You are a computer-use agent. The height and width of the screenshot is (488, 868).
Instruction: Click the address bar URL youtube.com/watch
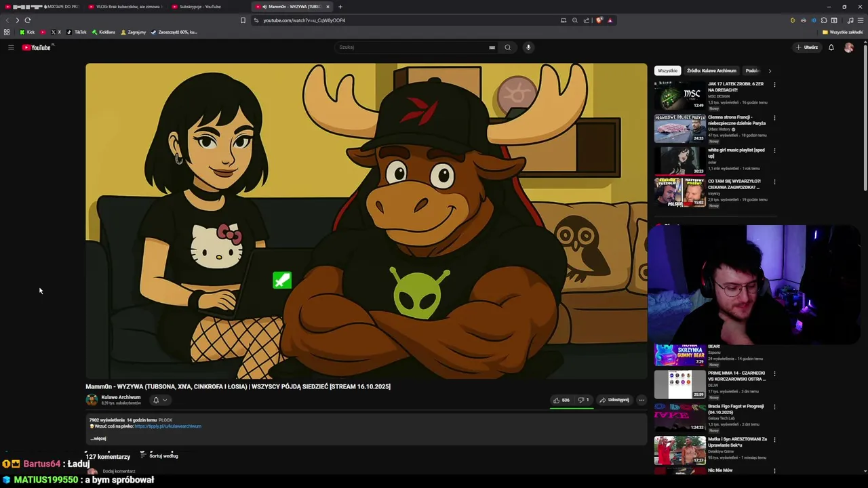pyautogui.click(x=304, y=20)
